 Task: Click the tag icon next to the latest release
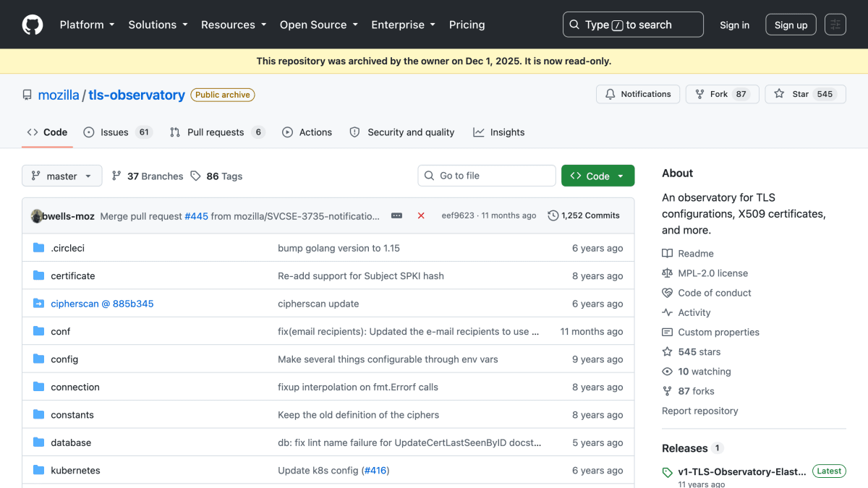tap(668, 472)
